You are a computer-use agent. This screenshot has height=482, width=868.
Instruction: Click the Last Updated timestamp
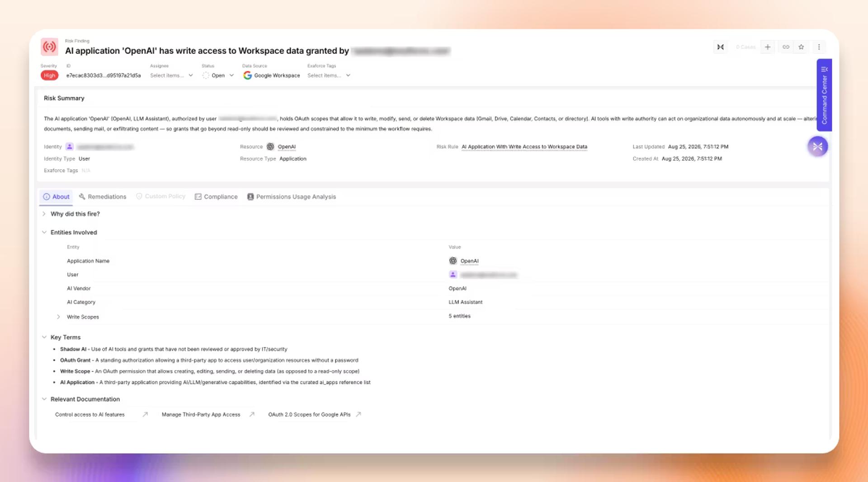(698, 147)
